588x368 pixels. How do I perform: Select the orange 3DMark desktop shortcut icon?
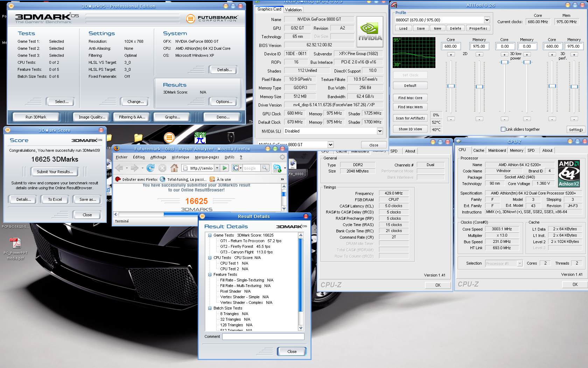pos(169,137)
